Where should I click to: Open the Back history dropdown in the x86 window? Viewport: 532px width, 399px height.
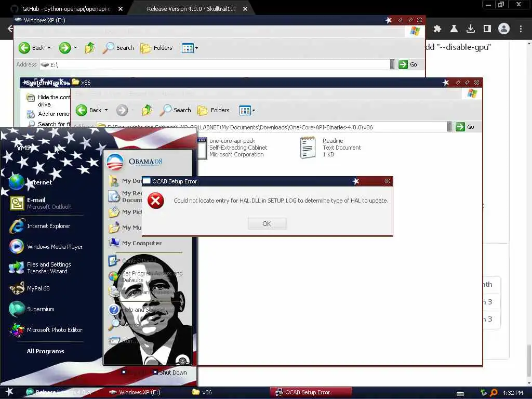[106, 110]
